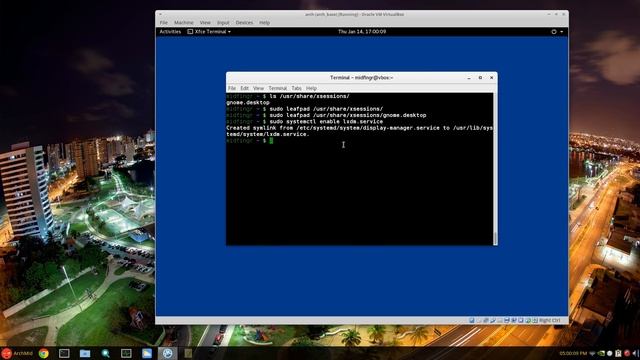Screen dimensions: 640x360
Task: Click the 'gnome.desktop' output line
Action: pos(248,102)
